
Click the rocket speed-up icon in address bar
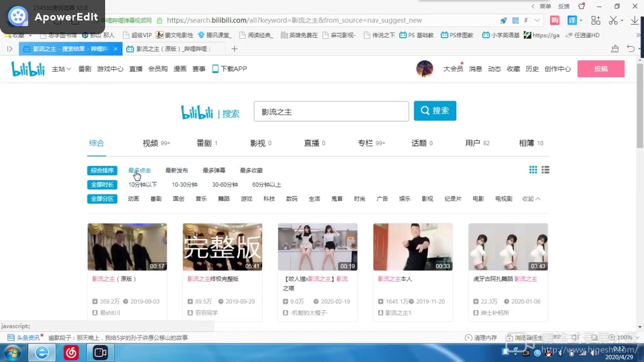(x=504, y=21)
